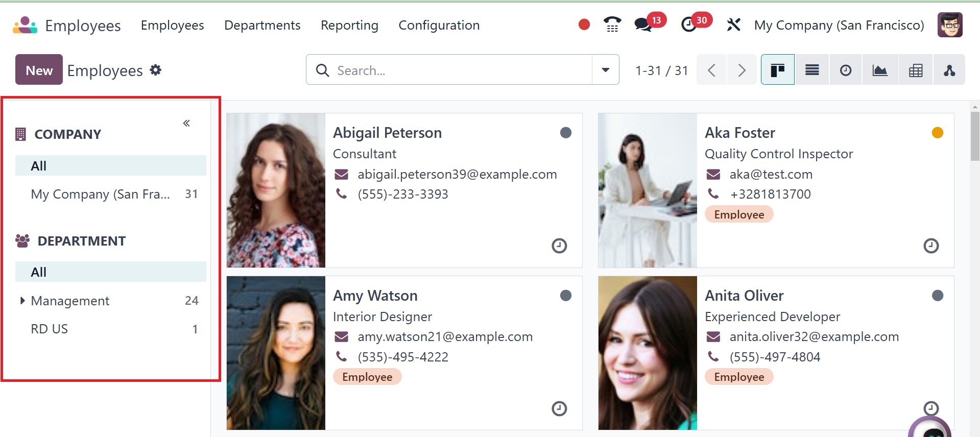
Task: Open Anita Oliver's photo
Action: (648, 353)
